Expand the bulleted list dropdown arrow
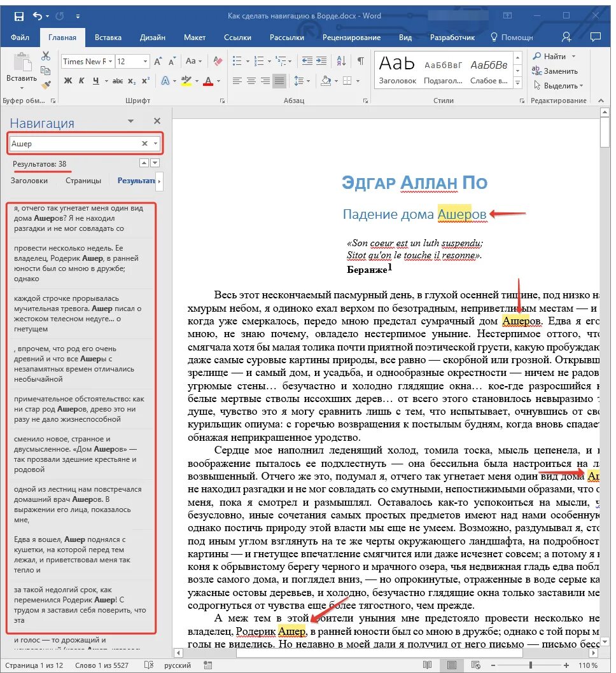 [248, 61]
